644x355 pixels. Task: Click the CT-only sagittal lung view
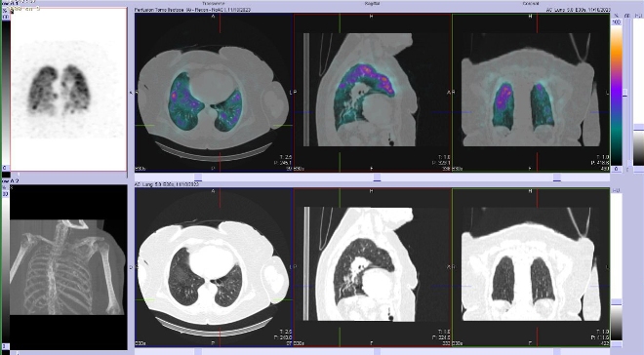373,267
